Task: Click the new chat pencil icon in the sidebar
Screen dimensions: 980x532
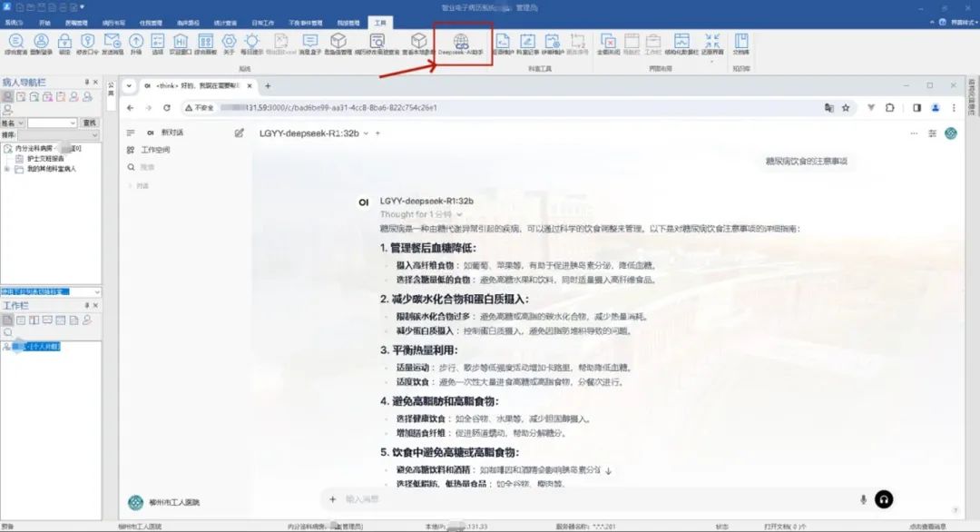Action: (x=240, y=133)
